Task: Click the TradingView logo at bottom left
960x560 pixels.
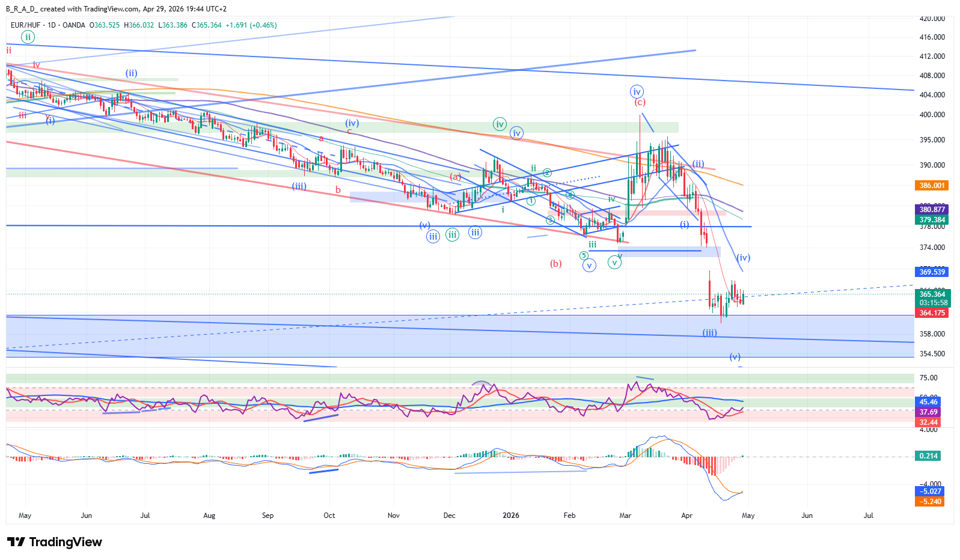Action: (x=55, y=542)
